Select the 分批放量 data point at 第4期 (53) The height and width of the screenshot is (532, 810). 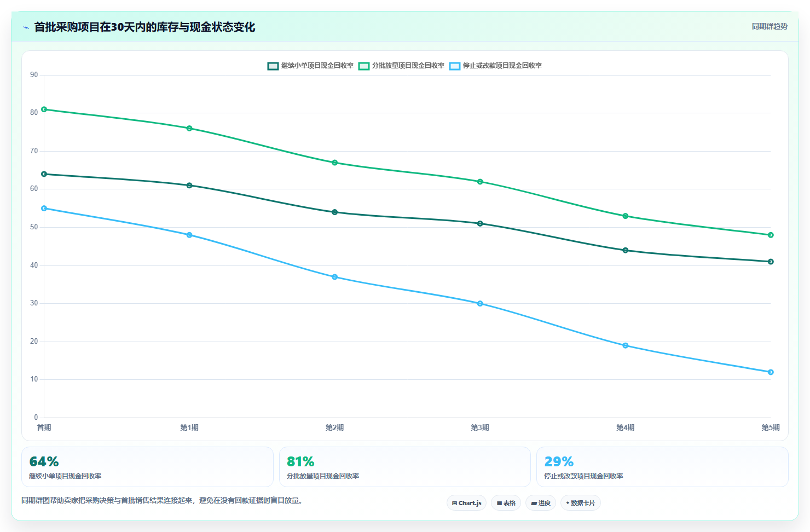(626, 216)
